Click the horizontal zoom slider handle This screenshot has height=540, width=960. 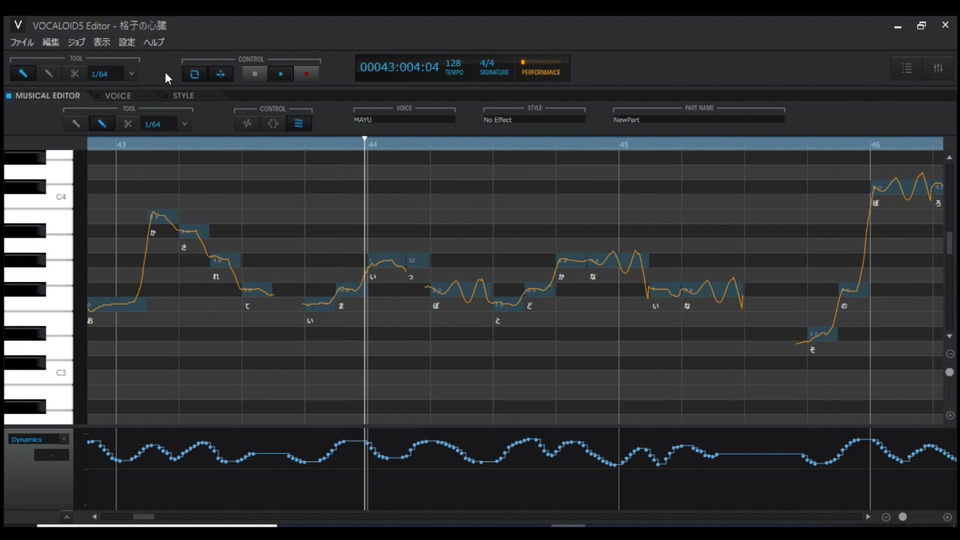[902, 517]
